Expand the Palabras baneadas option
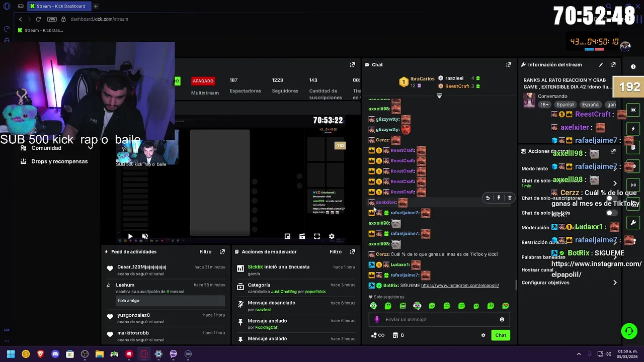644x362 pixels. 615,257
